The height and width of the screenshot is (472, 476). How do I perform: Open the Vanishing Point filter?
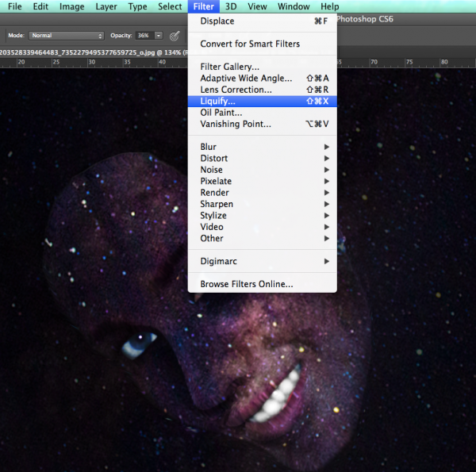coord(236,125)
